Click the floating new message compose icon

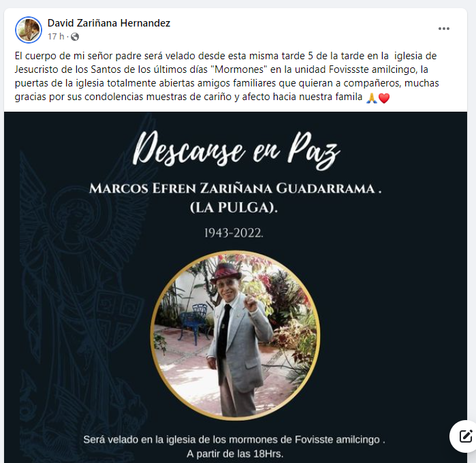coord(465,436)
